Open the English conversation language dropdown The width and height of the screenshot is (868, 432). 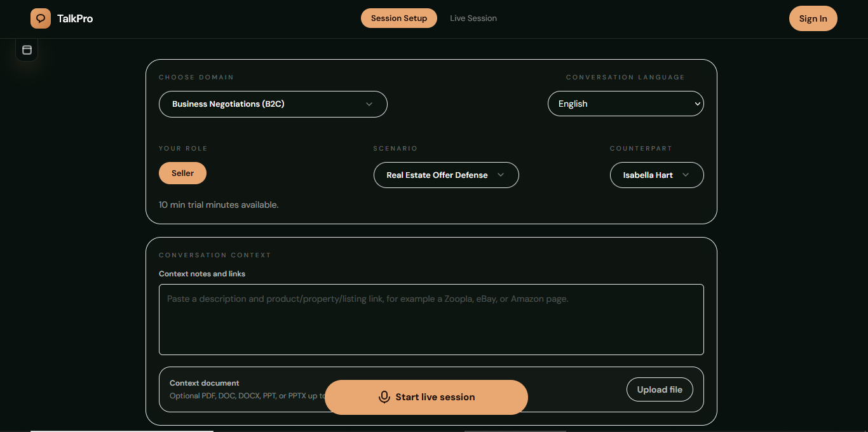(626, 104)
